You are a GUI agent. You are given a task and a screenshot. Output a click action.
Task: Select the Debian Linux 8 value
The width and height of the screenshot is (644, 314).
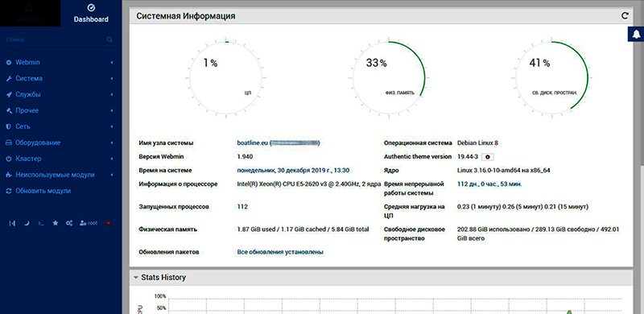point(477,143)
